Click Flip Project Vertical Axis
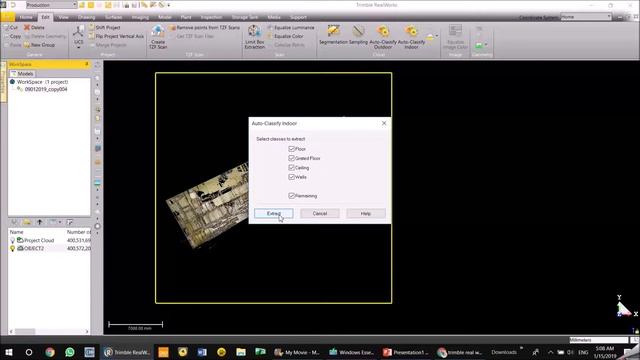 click(116, 36)
